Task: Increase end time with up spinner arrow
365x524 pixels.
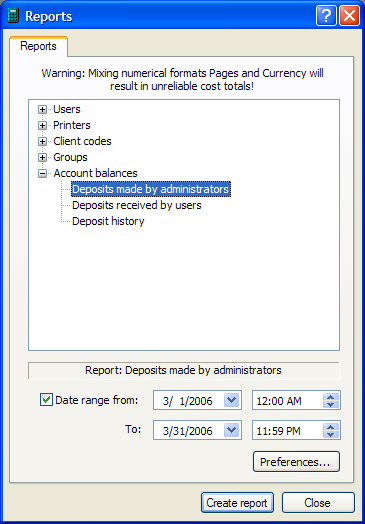Action: click(x=331, y=426)
